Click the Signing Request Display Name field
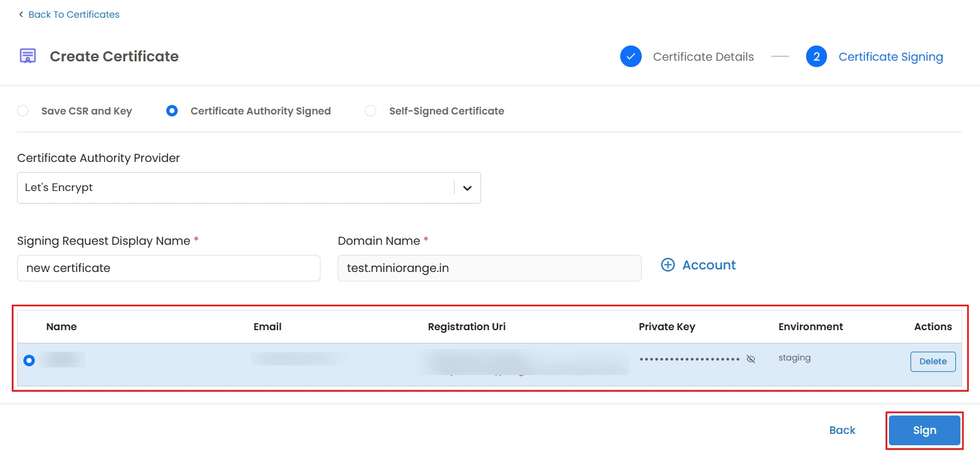The height and width of the screenshot is (456, 980). tap(168, 268)
